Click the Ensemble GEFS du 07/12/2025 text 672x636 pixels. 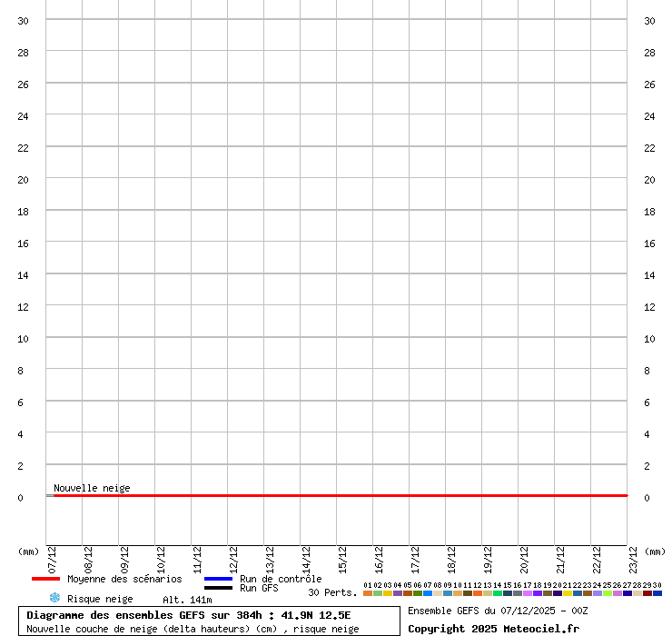498,611
